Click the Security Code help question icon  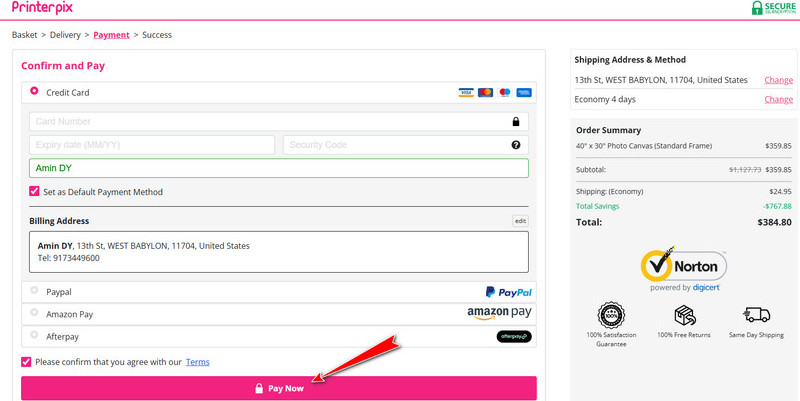516,145
